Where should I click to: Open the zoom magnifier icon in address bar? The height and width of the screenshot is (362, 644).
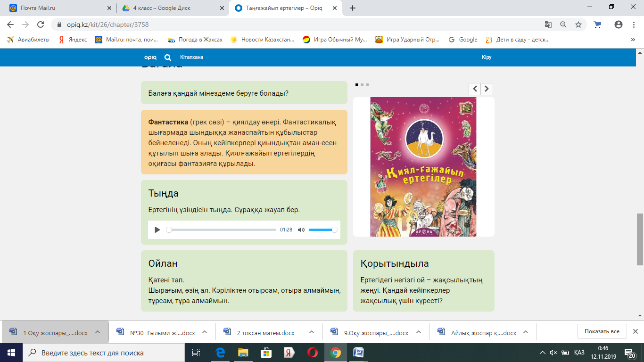point(563,25)
